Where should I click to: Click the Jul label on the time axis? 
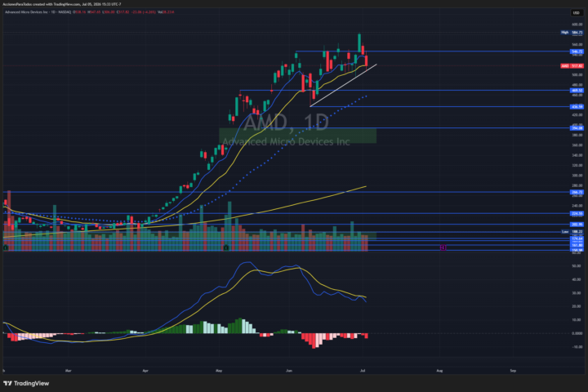click(x=363, y=371)
